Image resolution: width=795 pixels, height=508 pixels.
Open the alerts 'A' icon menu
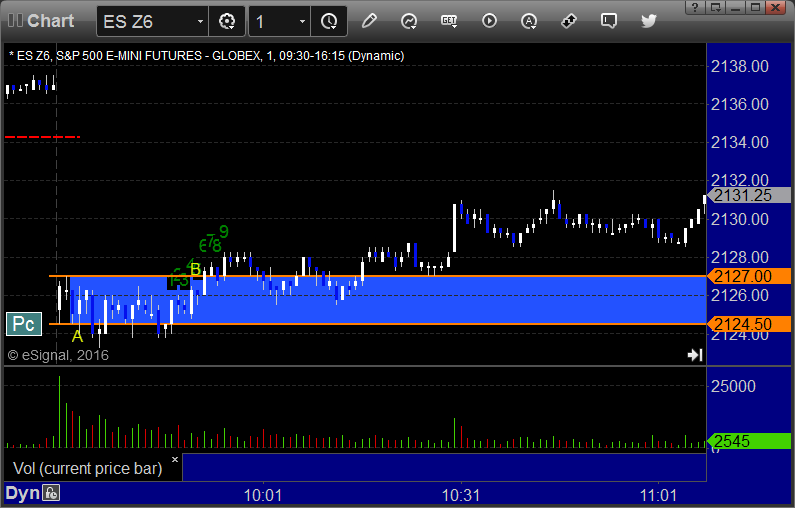(529, 21)
